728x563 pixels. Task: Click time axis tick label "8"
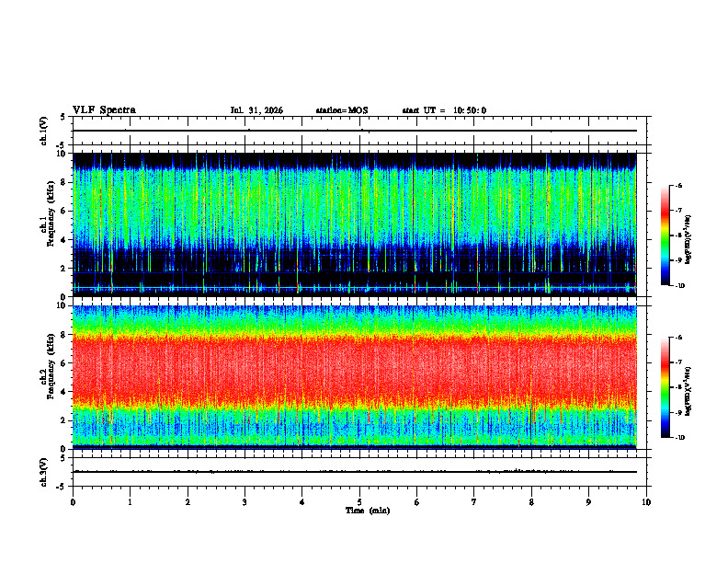[531, 502]
